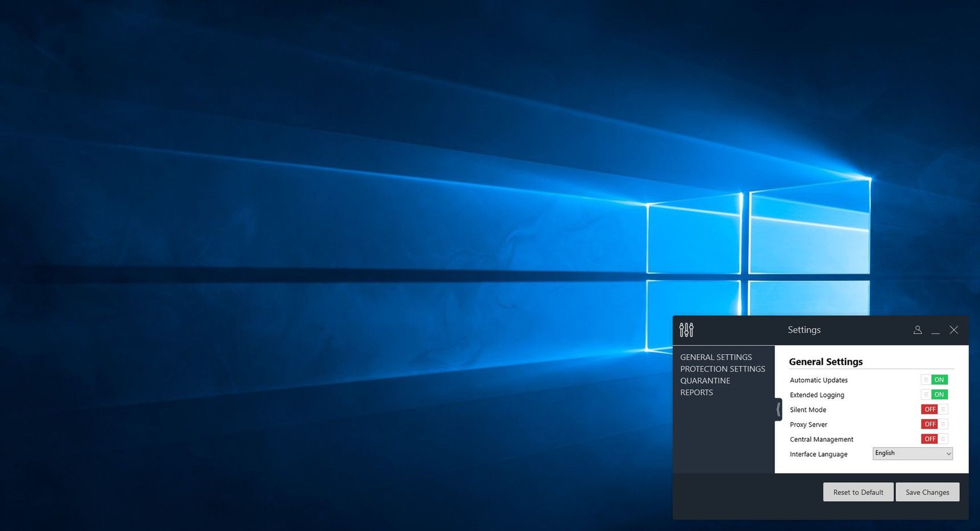Click the Central Management label
The image size is (980, 531).
(822, 439)
